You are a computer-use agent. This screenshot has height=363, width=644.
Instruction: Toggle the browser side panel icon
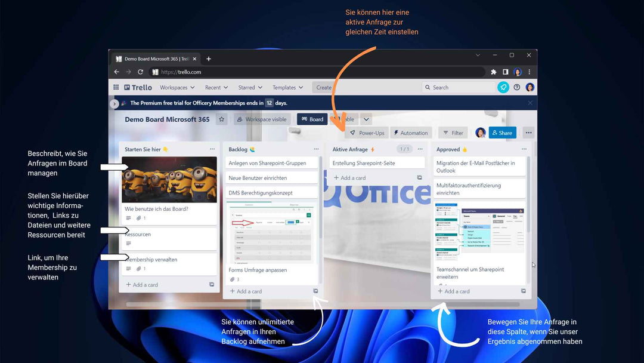(505, 72)
